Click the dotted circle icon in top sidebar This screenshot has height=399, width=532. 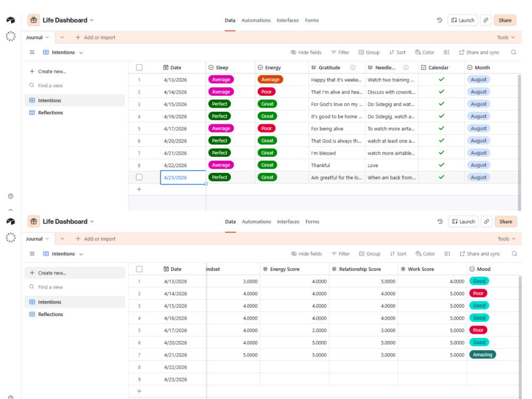click(11, 36)
